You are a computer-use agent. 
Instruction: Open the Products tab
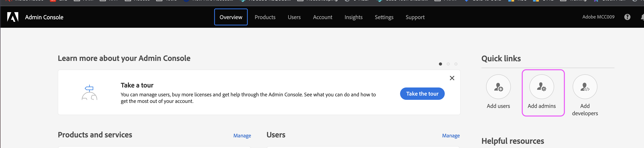click(x=265, y=17)
